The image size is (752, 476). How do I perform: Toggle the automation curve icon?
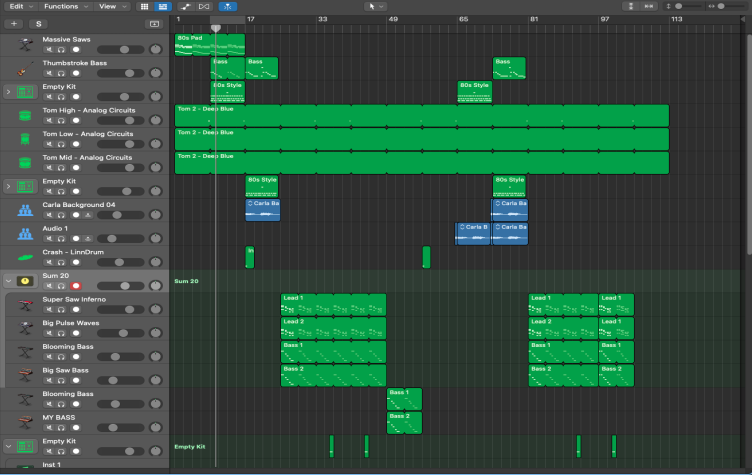click(x=186, y=6)
